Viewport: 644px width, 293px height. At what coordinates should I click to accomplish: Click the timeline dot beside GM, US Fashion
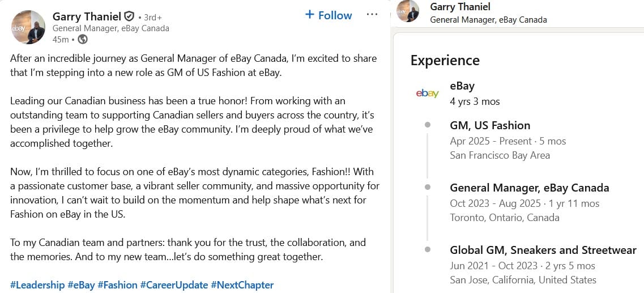click(x=428, y=125)
